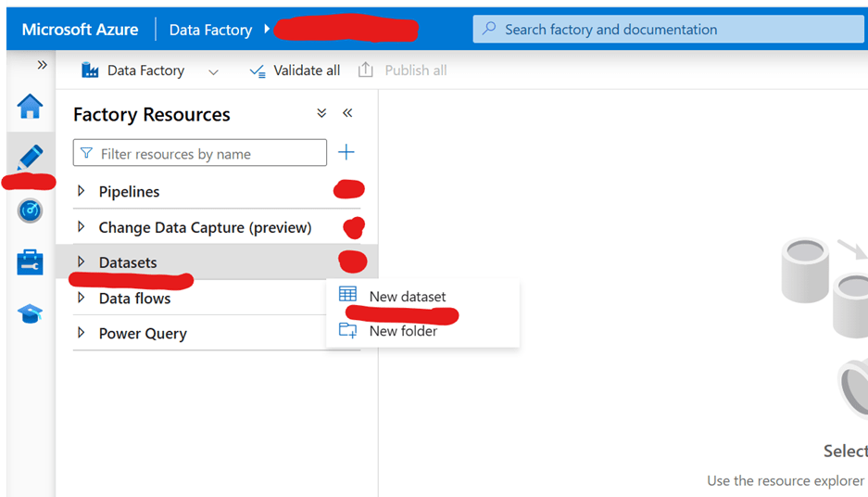Screen dimensions: 868x497
Task: Expand the Change Data Capture node
Action: (x=82, y=227)
